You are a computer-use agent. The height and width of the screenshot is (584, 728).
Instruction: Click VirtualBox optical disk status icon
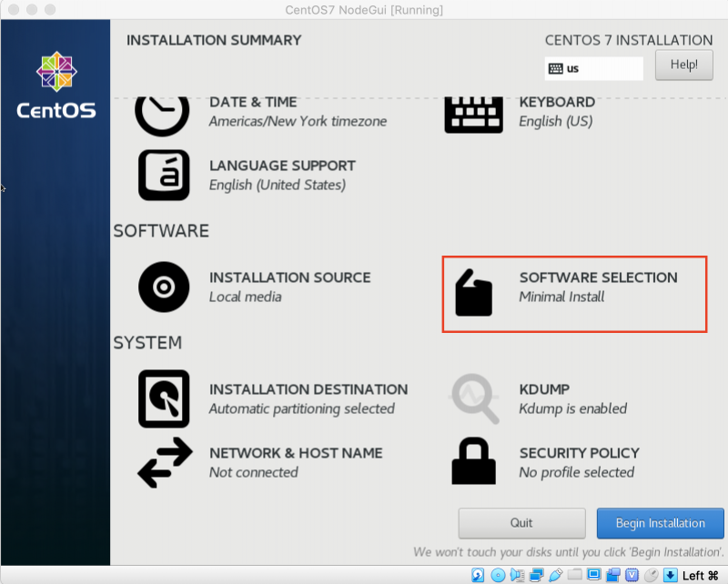pos(498,575)
